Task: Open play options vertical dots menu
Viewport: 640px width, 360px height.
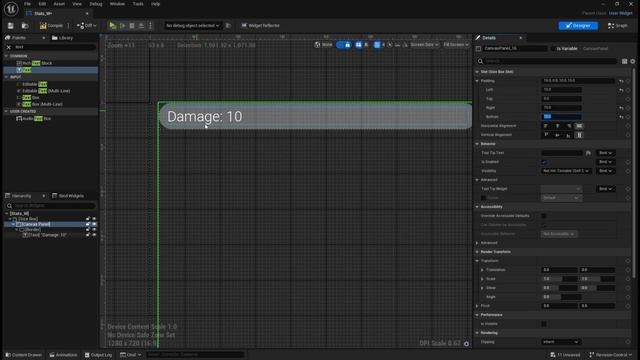Action: click(x=150, y=26)
